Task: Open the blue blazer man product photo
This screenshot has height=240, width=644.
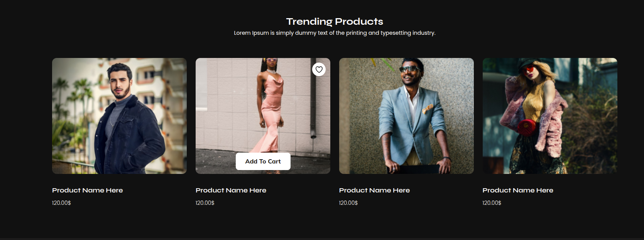Action: (406, 116)
